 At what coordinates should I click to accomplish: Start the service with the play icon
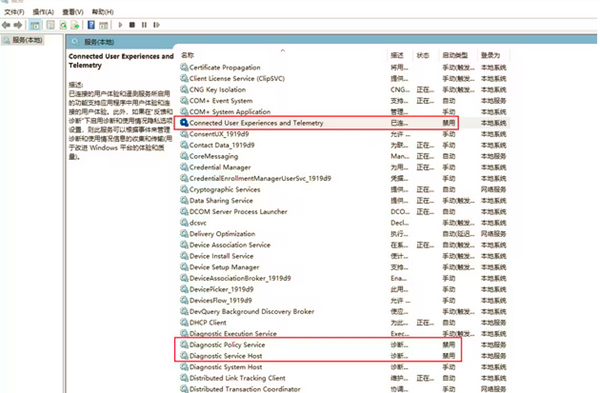click(x=120, y=25)
